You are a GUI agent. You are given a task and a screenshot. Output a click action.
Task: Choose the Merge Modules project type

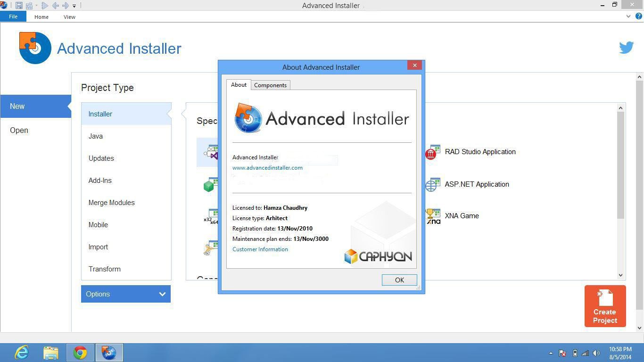click(x=126, y=202)
